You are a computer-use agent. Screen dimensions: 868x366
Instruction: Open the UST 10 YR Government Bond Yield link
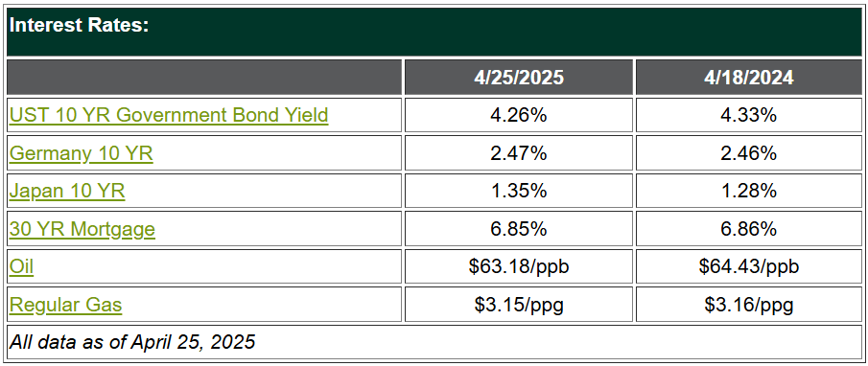[169, 115]
